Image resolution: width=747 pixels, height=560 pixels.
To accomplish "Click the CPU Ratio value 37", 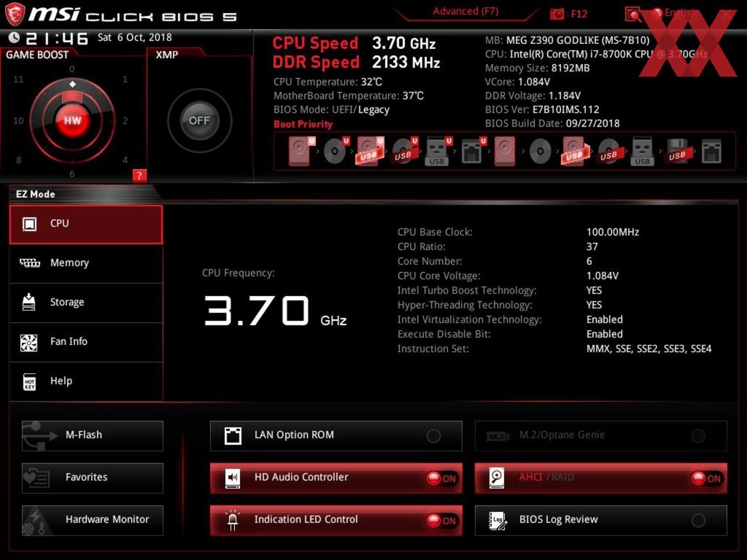I will click(x=592, y=247).
